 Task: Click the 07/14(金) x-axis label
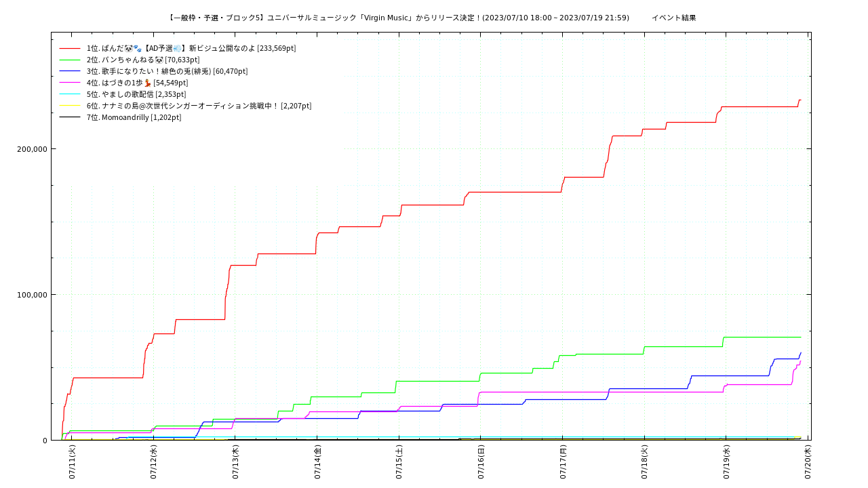pyautogui.click(x=317, y=462)
